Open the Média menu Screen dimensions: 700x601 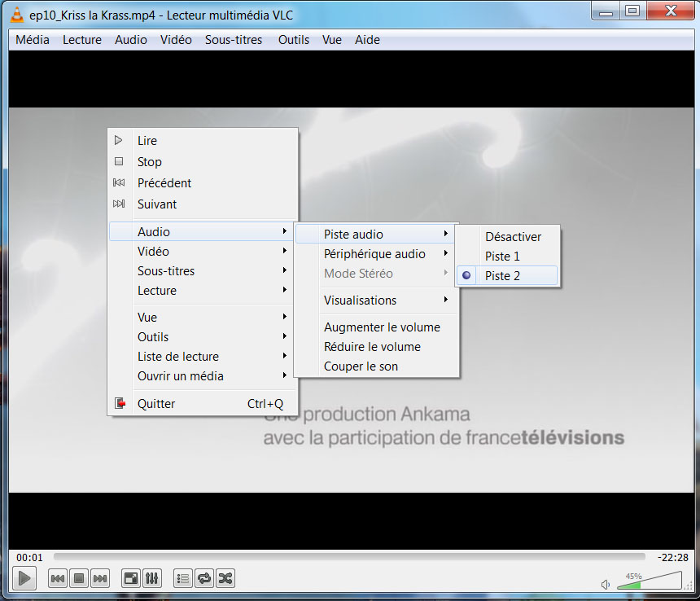(x=32, y=40)
